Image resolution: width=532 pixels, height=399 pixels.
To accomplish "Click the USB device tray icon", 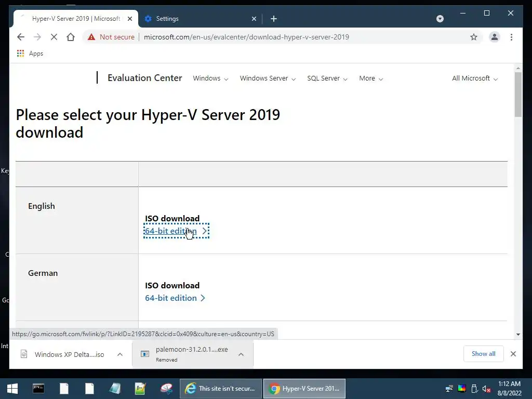I will tap(474, 389).
